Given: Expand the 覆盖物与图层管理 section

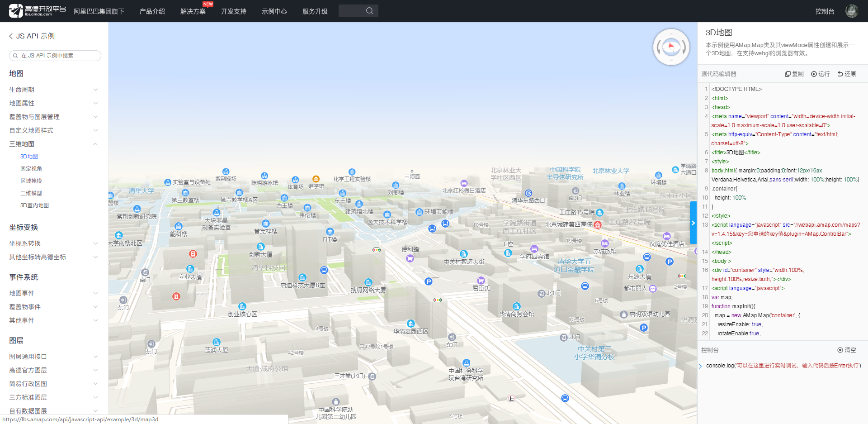Looking at the screenshot, I should (54, 117).
